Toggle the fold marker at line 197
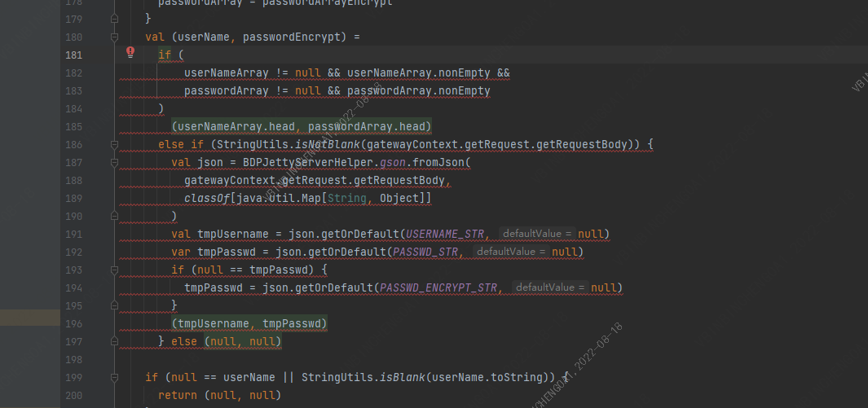This screenshot has width=868, height=408. (115, 341)
